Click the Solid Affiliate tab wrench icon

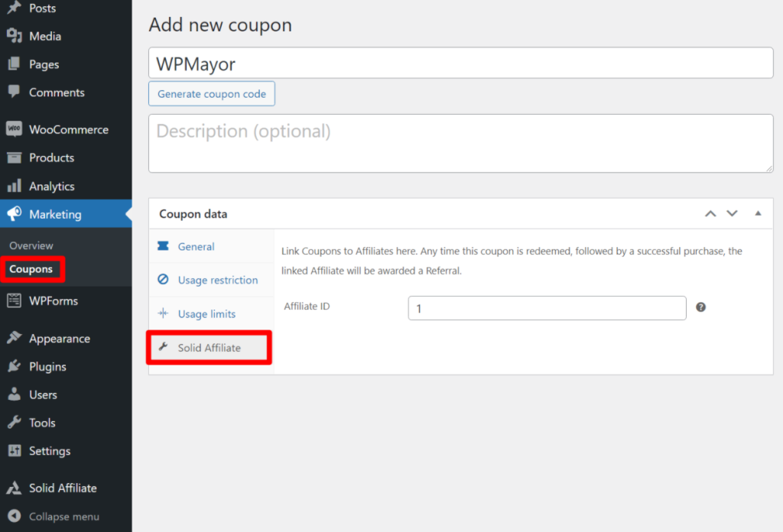point(163,347)
